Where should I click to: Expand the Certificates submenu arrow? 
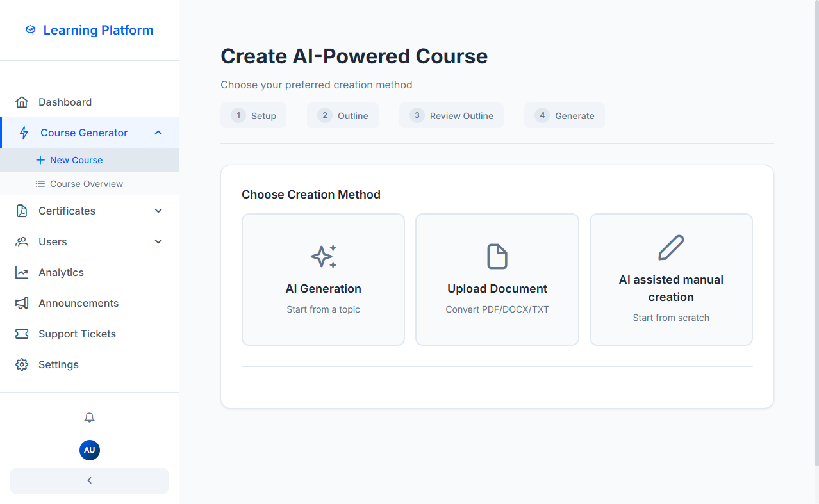[x=158, y=211]
